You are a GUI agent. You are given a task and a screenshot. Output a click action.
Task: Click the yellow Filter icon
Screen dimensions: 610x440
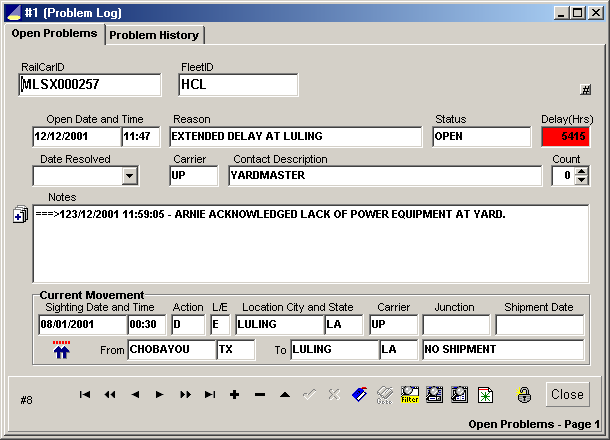[x=410, y=395]
